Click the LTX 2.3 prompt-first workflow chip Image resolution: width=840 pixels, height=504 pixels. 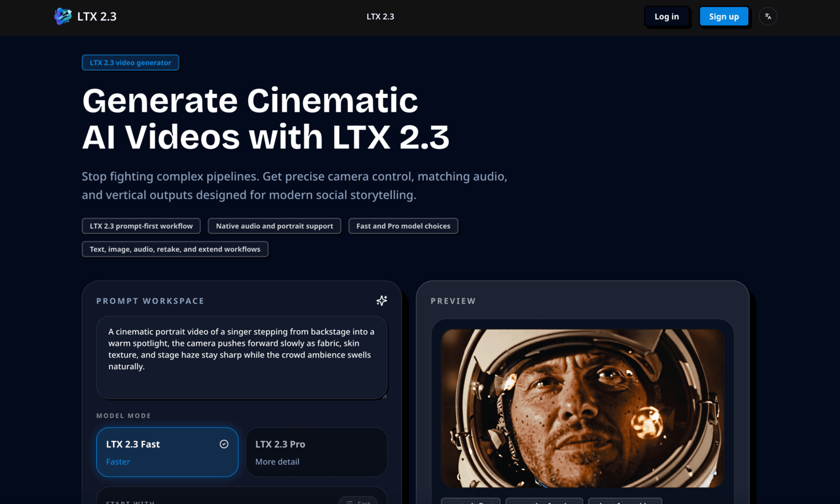[141, 226]
